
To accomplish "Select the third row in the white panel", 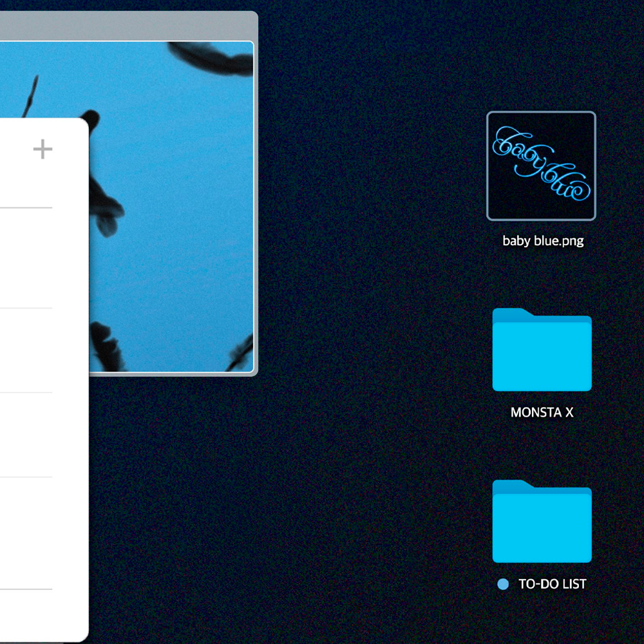I will [32, 435].
